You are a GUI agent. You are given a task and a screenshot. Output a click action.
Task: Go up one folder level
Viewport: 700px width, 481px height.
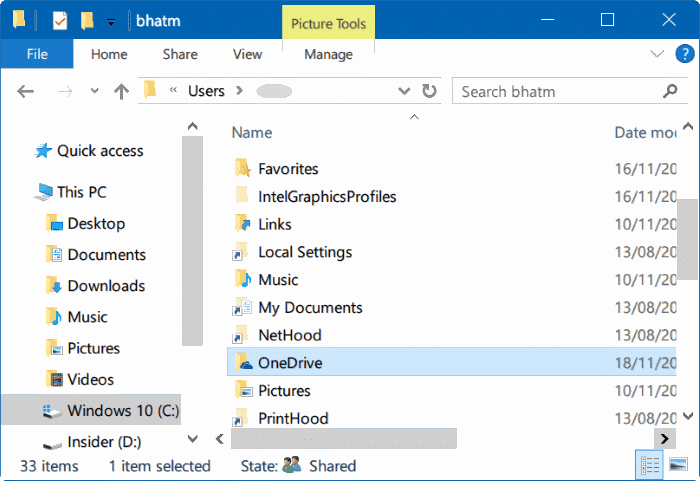coord(121,92)
